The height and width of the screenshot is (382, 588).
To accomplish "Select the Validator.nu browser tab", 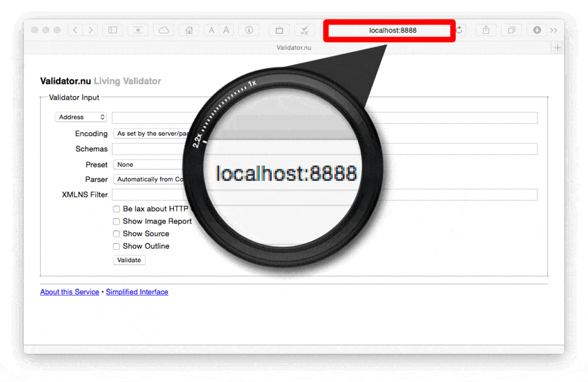I will [x=294, y=48].
